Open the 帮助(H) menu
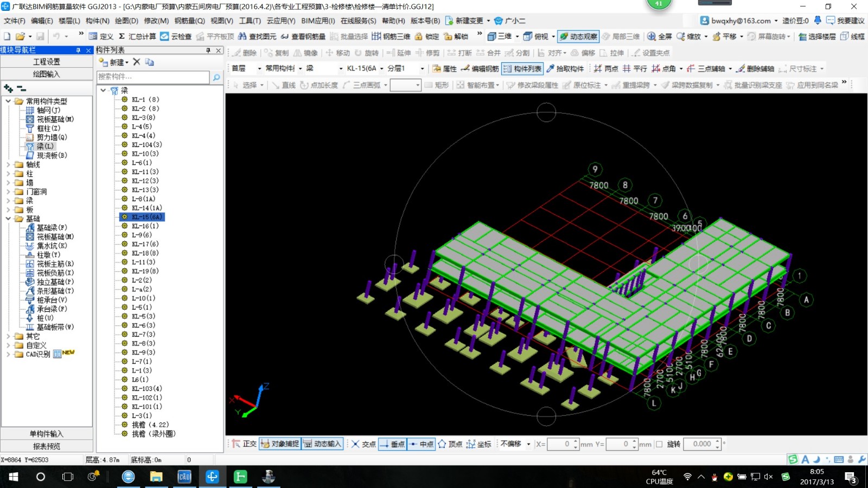This screenshot has width=868, height=488. [x=393, y=21]
